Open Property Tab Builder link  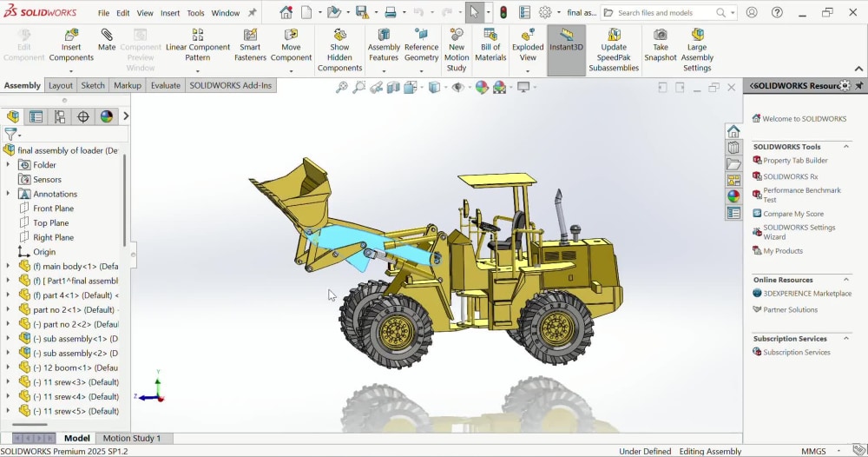point(795,160)
